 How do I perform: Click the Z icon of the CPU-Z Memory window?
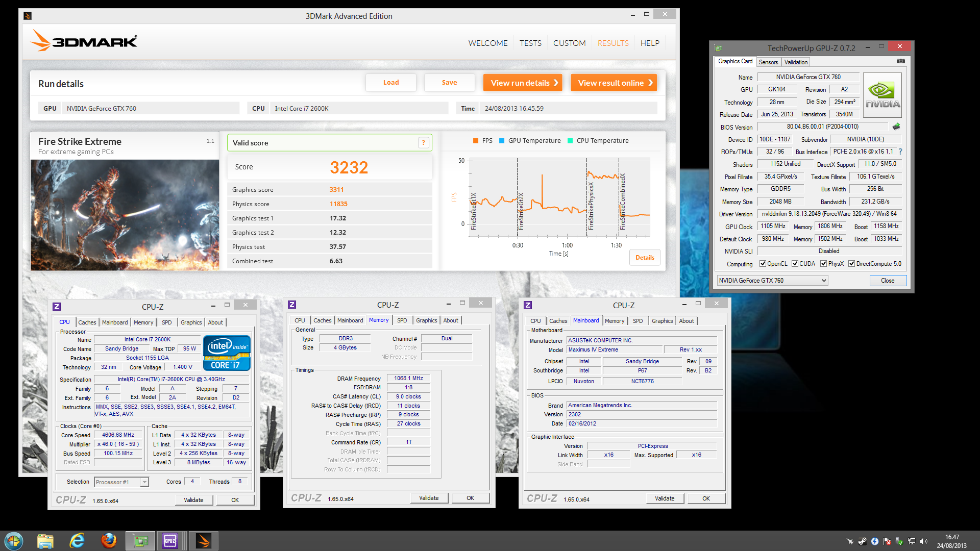[292, 305]
